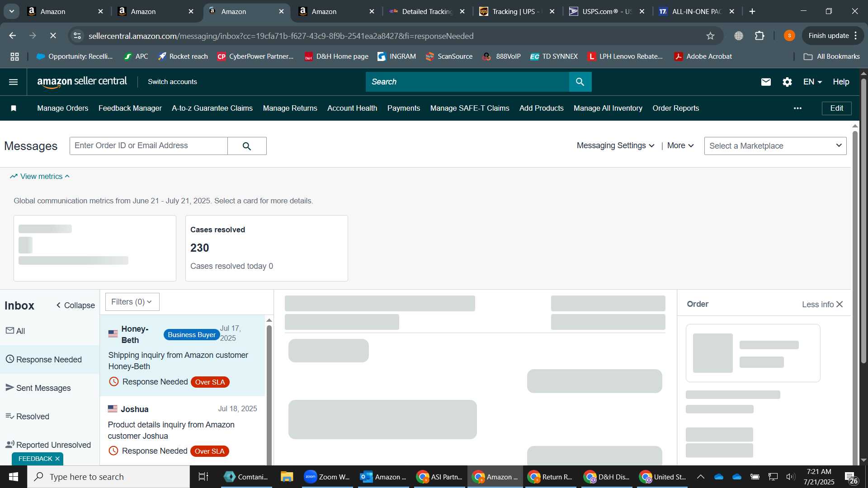The image size is (868, 488).
Task: Collapse the View metrics section
Action: click(40, 176)
